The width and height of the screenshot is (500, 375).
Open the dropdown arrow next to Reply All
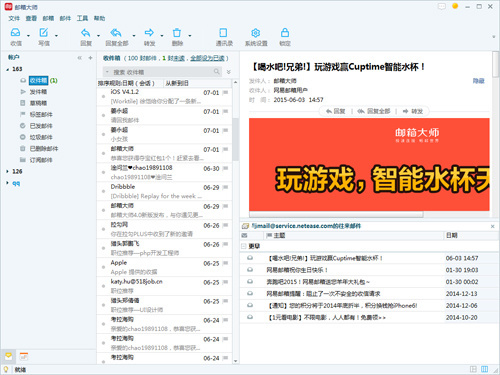[134, 35]
